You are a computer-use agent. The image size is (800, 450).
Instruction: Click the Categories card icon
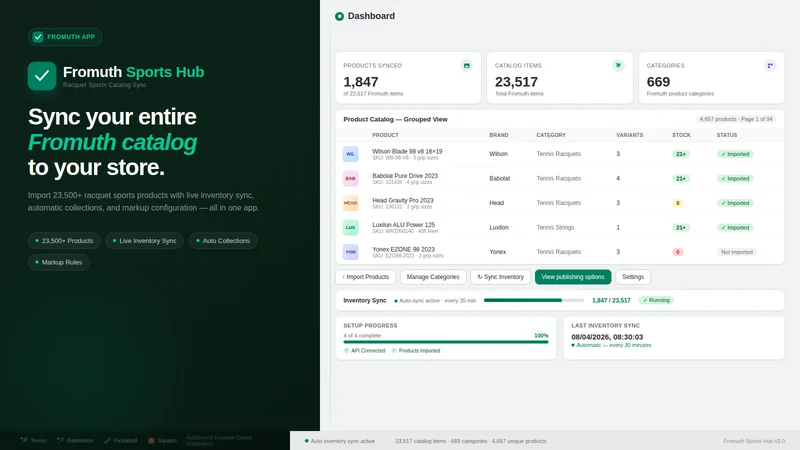(x=770, y=65)
